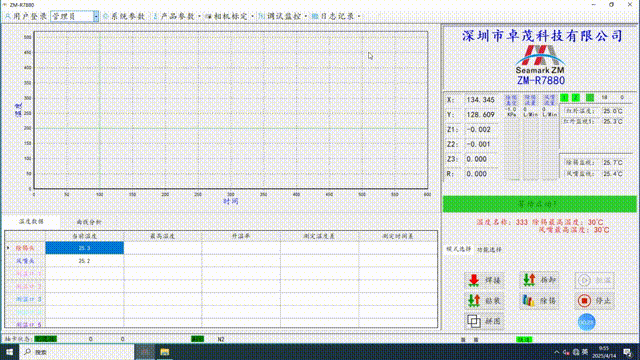Select the highlighted 25.3 temperature cell
640x360 pixels.
click(84, 248)
